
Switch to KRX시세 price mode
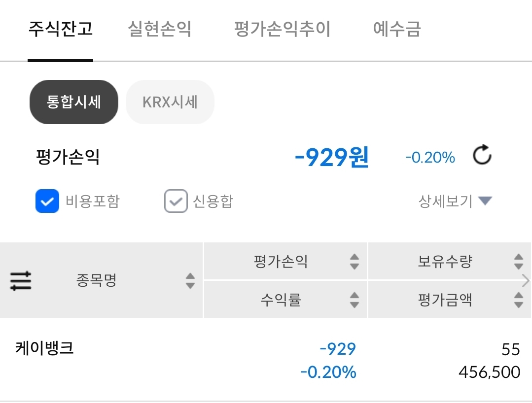tap(170, 102)
